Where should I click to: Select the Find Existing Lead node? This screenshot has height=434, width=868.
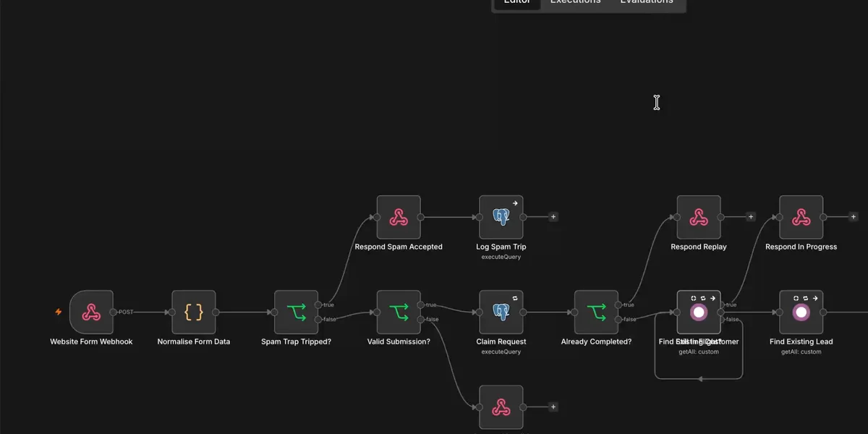pos(801,312)
